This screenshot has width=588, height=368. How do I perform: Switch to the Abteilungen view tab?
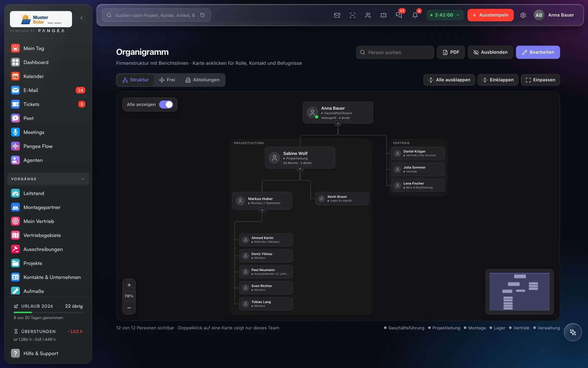pos(203,80)
